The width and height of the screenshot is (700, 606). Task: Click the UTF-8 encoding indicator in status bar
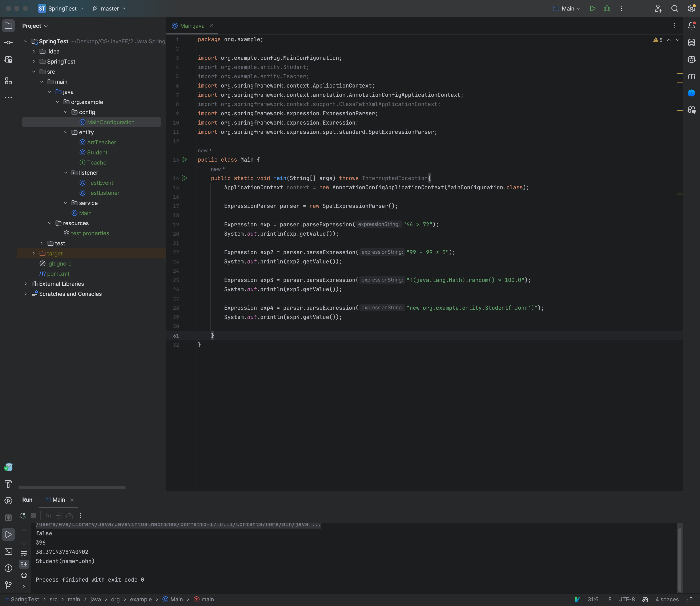pos(627,599)
